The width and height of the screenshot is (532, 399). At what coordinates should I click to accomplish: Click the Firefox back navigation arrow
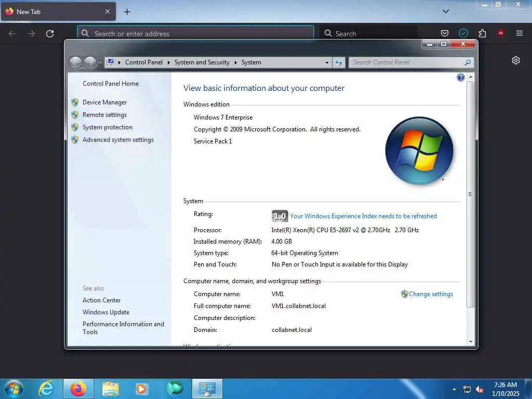[x=12, y=34]
